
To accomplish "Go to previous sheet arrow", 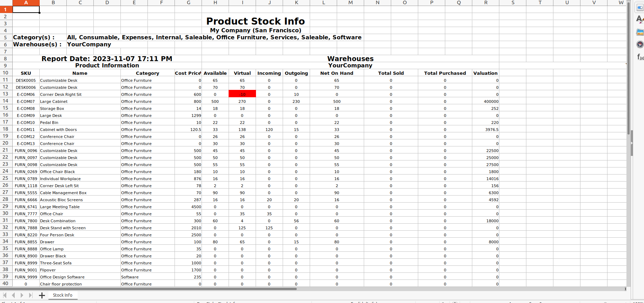I will pos(13,295).
